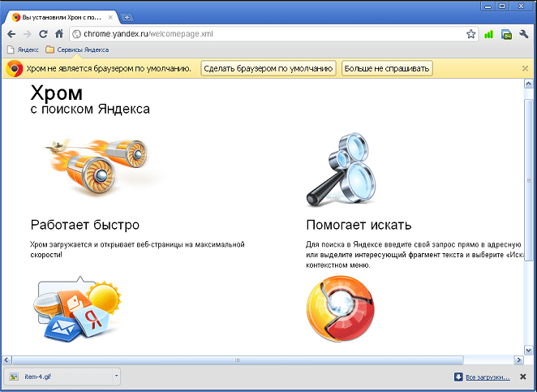Open a new tab with plus button

(127, 17)
